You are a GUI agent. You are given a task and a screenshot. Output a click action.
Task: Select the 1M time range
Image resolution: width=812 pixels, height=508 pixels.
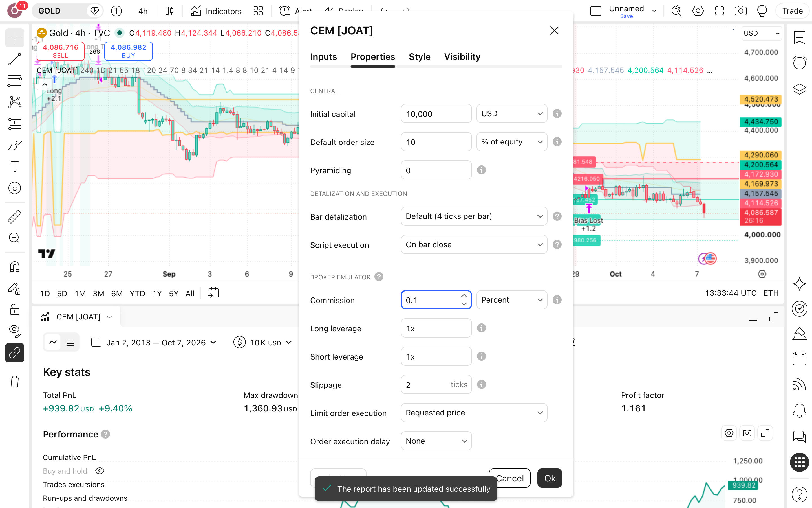pos(80,293)
